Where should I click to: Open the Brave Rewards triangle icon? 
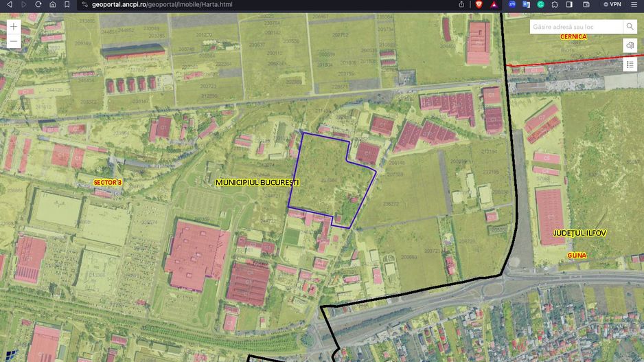click(494, 4)
